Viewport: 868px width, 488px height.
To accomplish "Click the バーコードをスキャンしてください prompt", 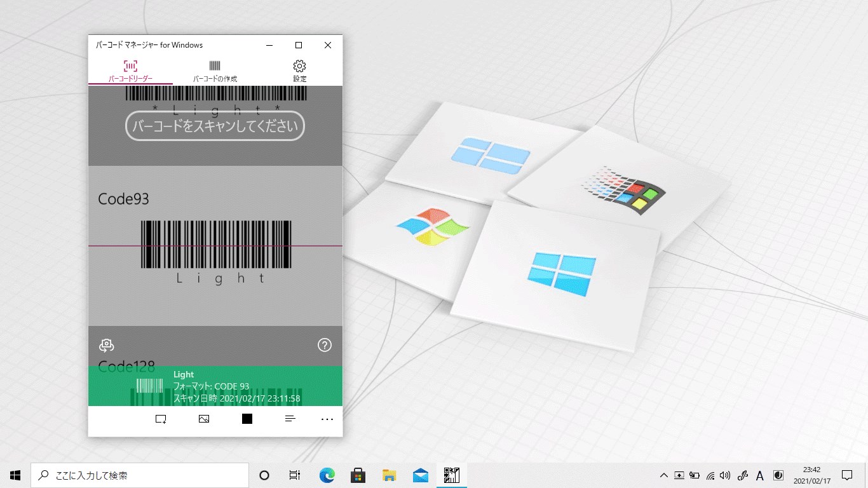I will coord(215,126).
